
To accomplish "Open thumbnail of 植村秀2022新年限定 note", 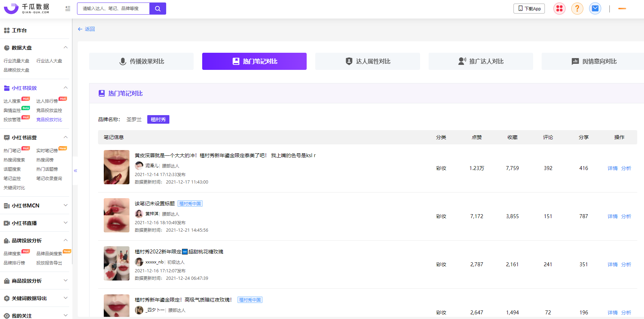I will [117, 263].
